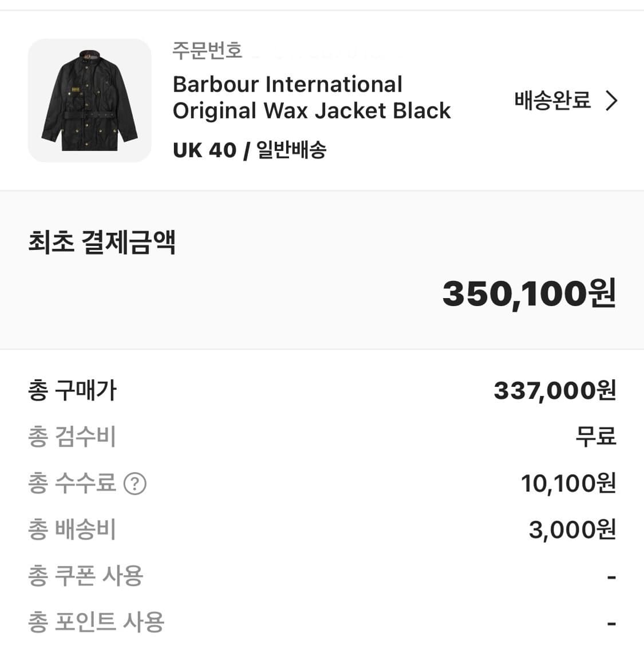Click the 총 수수료 fee label
The width and height of the screenshot is (644, 658).
[72, 483]
